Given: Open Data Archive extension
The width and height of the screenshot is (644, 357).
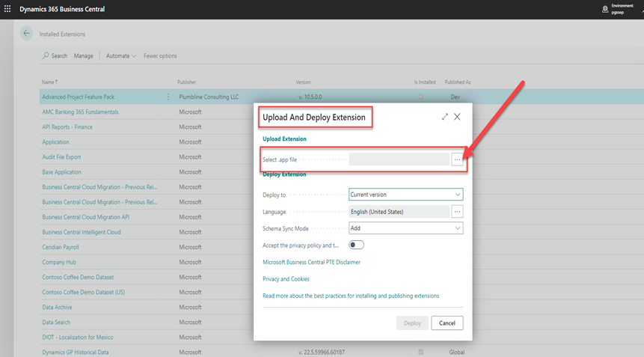Looking at the screenshot, I should (57, 308).
